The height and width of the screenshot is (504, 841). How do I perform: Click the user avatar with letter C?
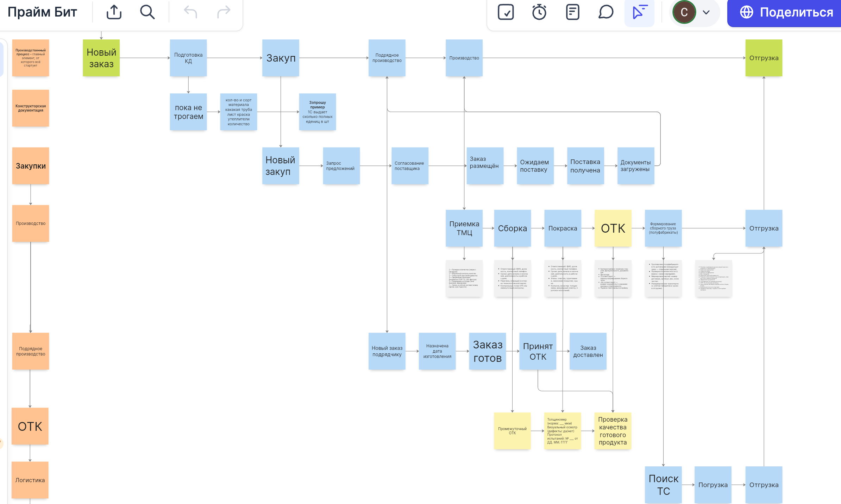click(x=684, y=12)
